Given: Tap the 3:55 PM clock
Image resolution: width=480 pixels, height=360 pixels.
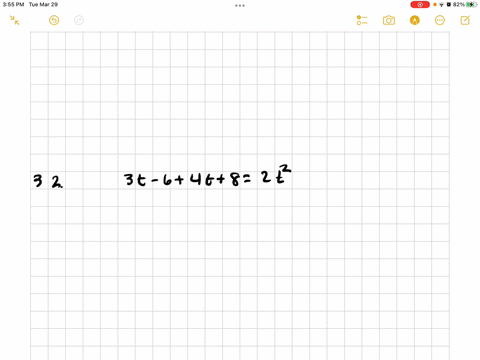Looking at the screenshot, I should pyautogui.click(x=13, y=5).
